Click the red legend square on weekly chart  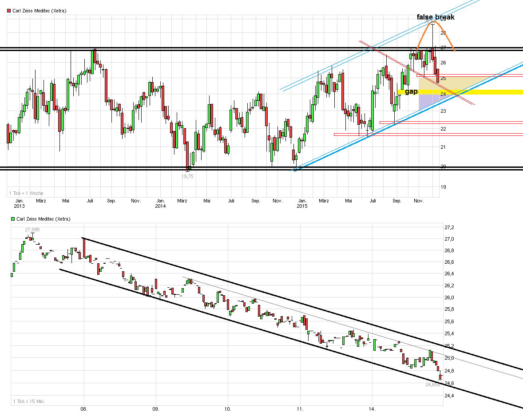[x=8, y=10]
